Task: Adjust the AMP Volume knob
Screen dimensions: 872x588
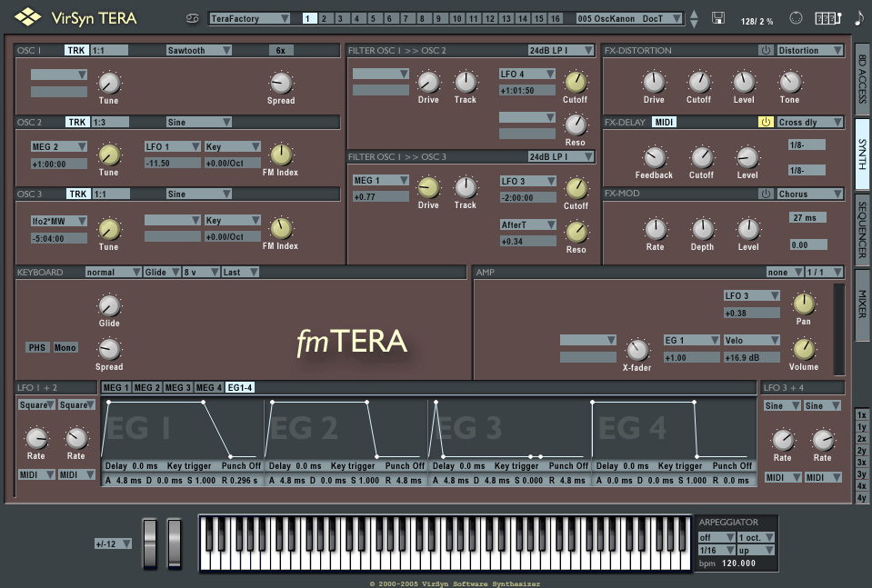Action: click(804, 349)
